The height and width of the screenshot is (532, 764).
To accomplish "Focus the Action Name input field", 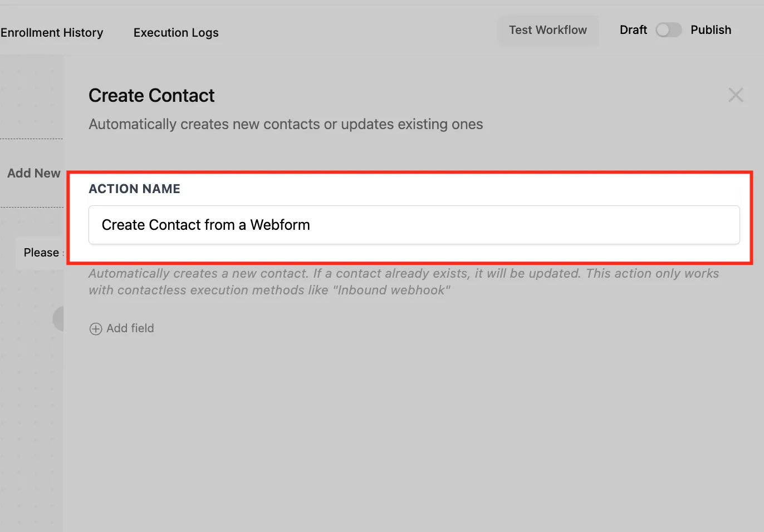I will point(414,225).
